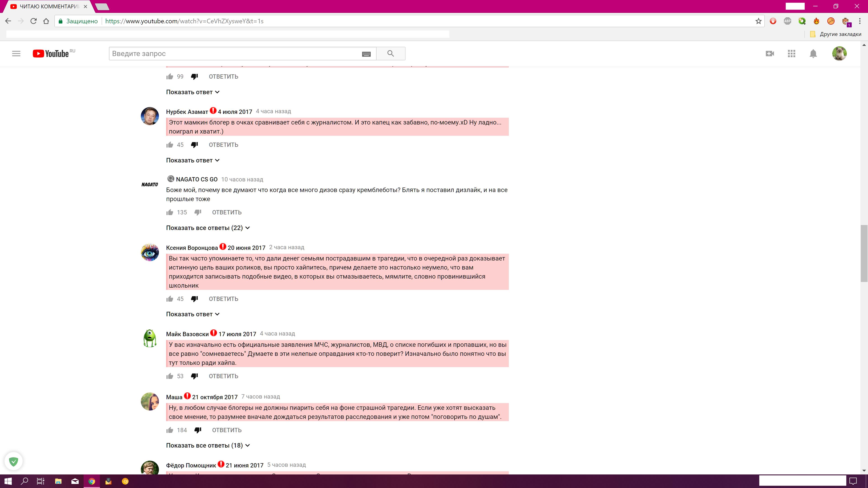The height and width of the screenshot is (488, 868).
Task: Dislike Майк Вазовски's comment
Action: [x=194, y=376]
